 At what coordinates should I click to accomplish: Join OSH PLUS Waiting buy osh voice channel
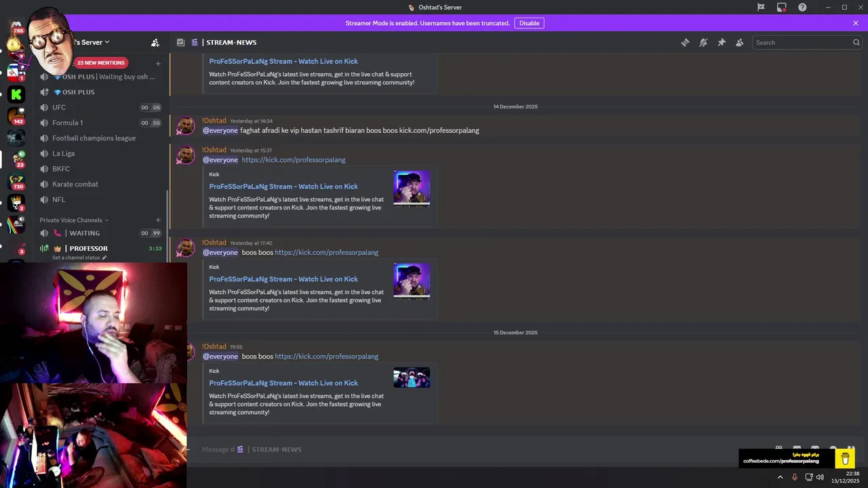102,77
